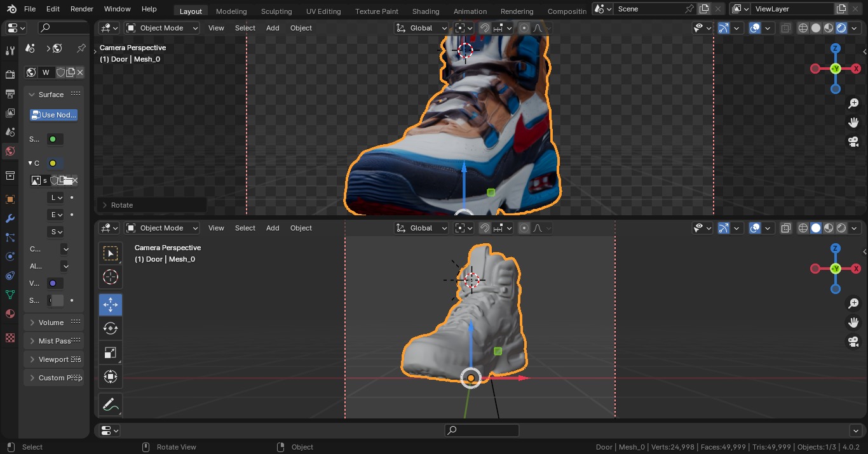868x454 pixels.
Task: Toggle camera view in lower viewport
Action: (853, 342)
